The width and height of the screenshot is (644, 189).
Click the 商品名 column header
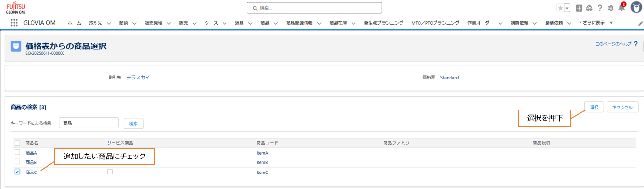[32, 143]
